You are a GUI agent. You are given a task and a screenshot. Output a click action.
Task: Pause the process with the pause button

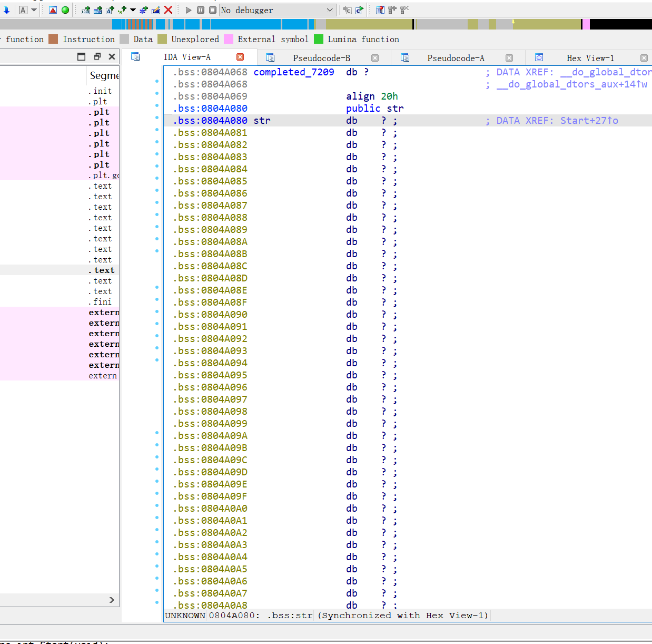click(x=201, y=10)
